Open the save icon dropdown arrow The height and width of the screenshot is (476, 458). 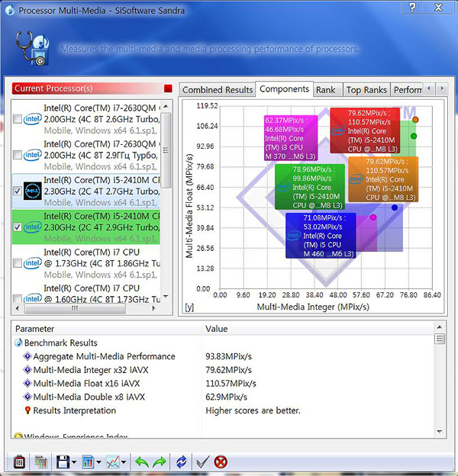74,462
